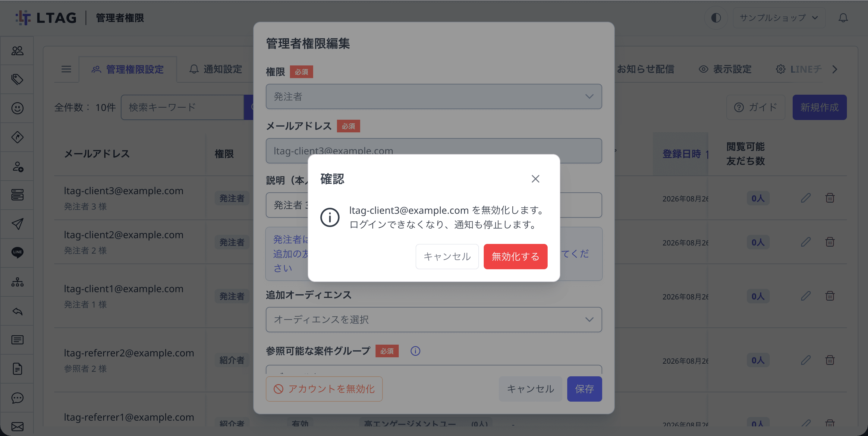Click the notification bell icon in header
Viewport: 868px width, 436px height.
point(843,18)
